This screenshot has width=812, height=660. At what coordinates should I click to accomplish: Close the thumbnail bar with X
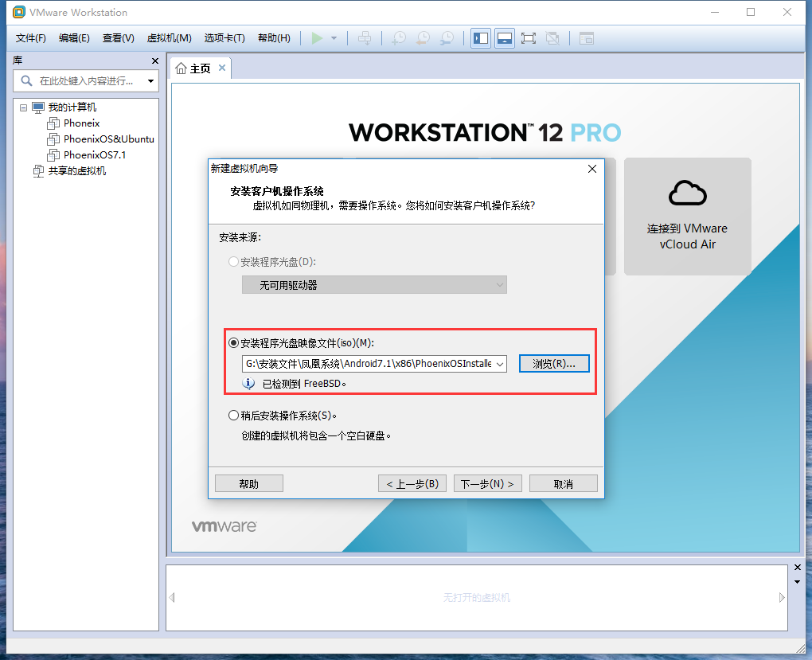pyautogui.click(x=798, y=568)
